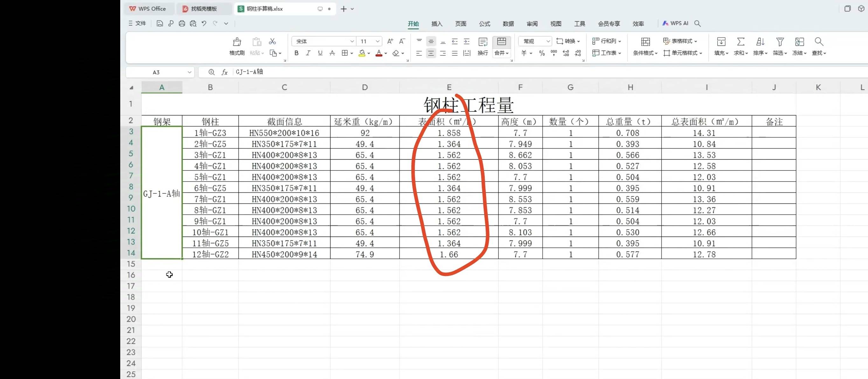The height and width of the screenshot is (379, 868).
Task: Toggle Underline formatting
Action: point(320,53)
